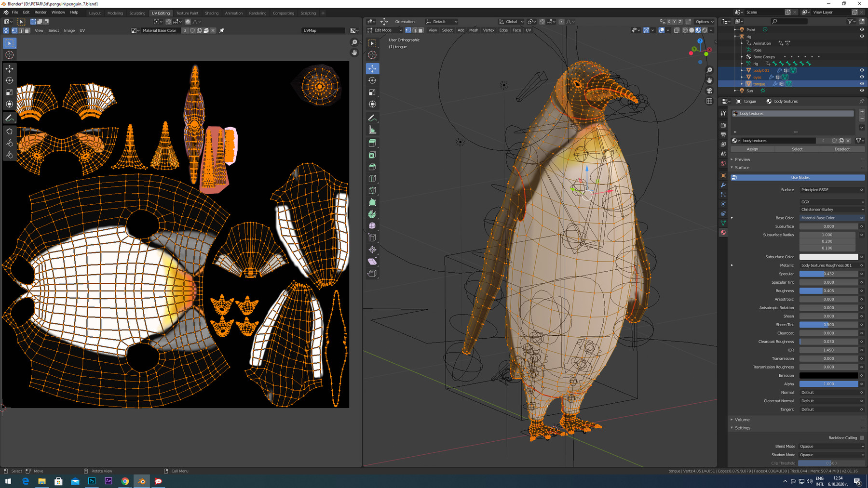Choose the Knife tool in the 3D viewport
This screenshot has width=868, height=488.
tap(372, 190)
